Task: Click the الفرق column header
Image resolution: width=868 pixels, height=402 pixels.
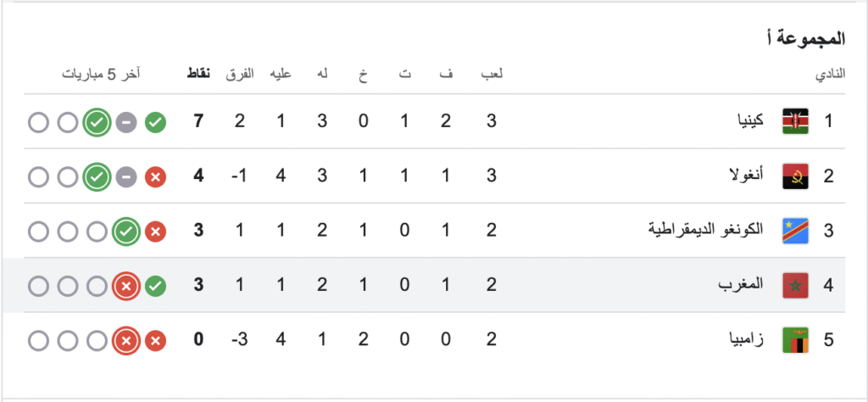Action: point(240,74)
